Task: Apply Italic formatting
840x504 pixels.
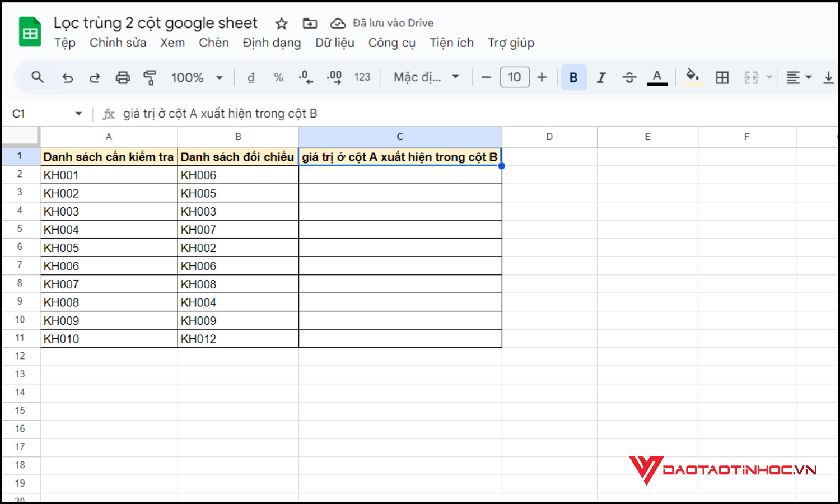Action: [x=601, y=77]
